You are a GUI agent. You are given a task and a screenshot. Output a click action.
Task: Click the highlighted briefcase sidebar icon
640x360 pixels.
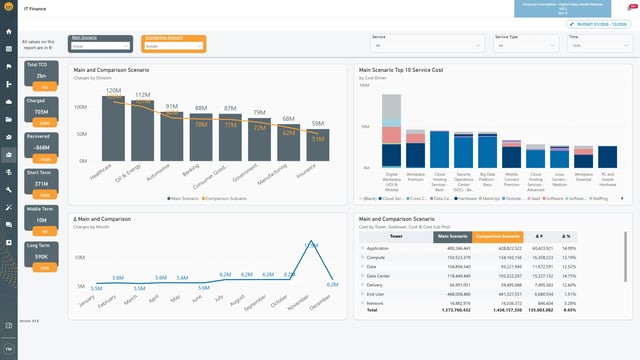click(9, 155)
